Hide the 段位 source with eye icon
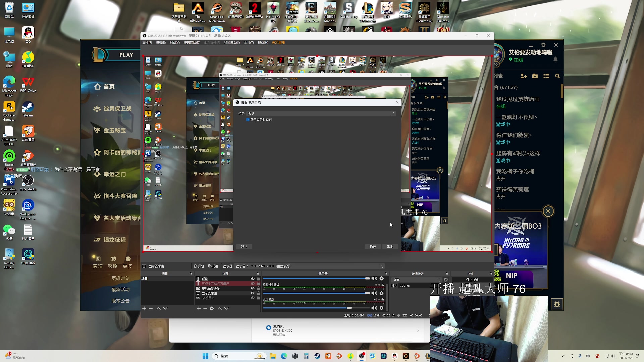 pyautogui.click(x=253, y=279)
